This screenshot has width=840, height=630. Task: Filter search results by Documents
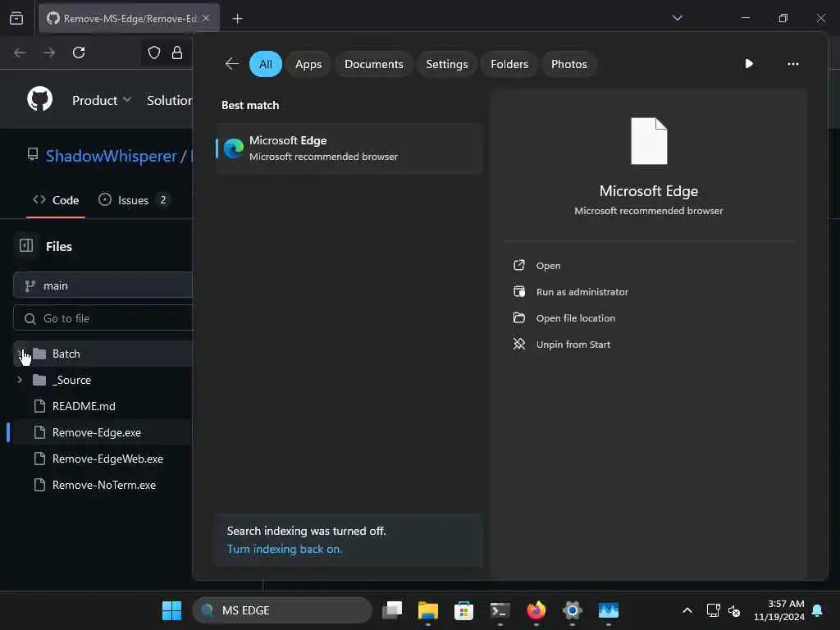tap(373, 64)
